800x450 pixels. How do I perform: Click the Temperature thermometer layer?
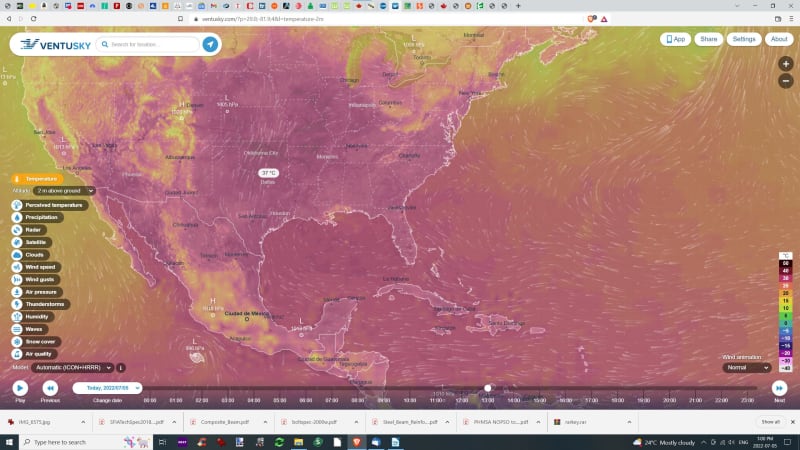point(37,179)
